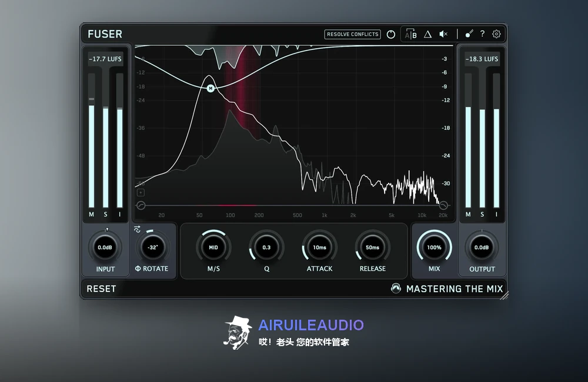Click the 100 frequency axis label
The height and width of the screenshot is (382, 588).
point(230,215)
